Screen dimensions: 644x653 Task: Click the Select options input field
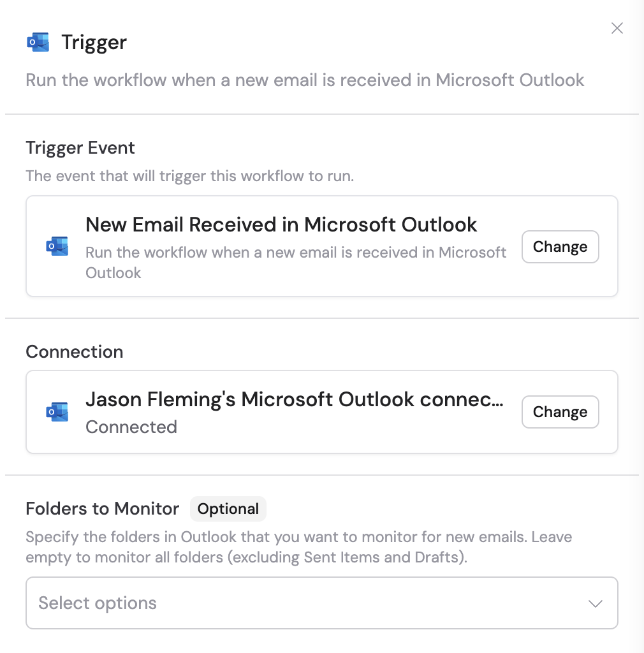(255, 603)
